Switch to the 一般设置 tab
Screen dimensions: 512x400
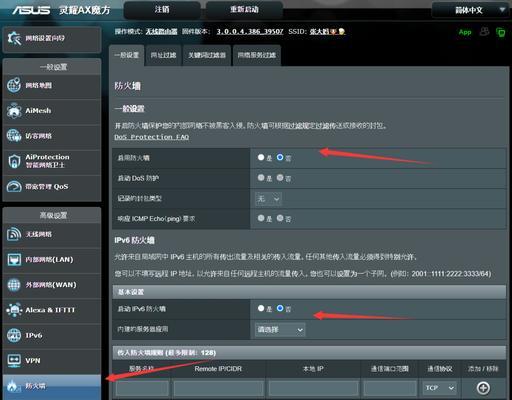pos(127,55)
